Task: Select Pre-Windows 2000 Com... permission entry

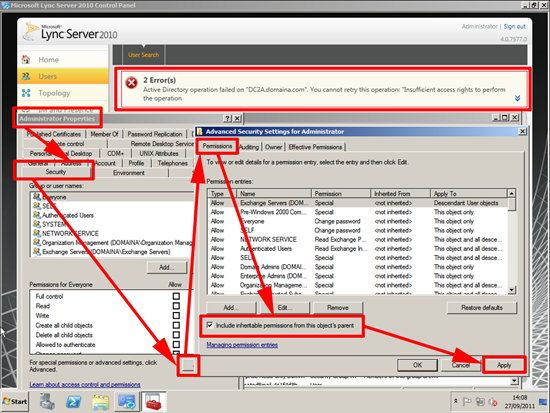Action: 358,212
